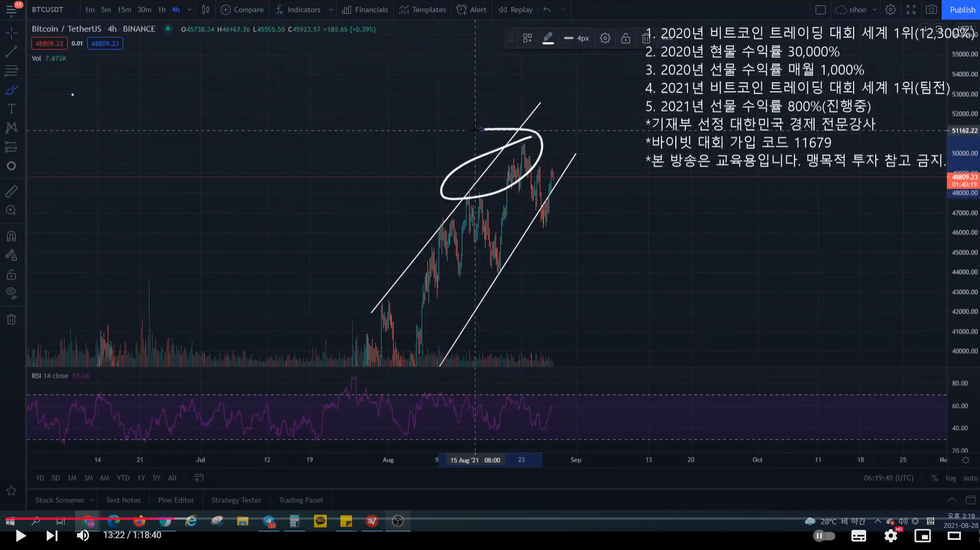The width and height of the screenshot is (980, 550).
Task: Open drawing settings gear in floating toolbar
Action: click(x=605, y=38)
